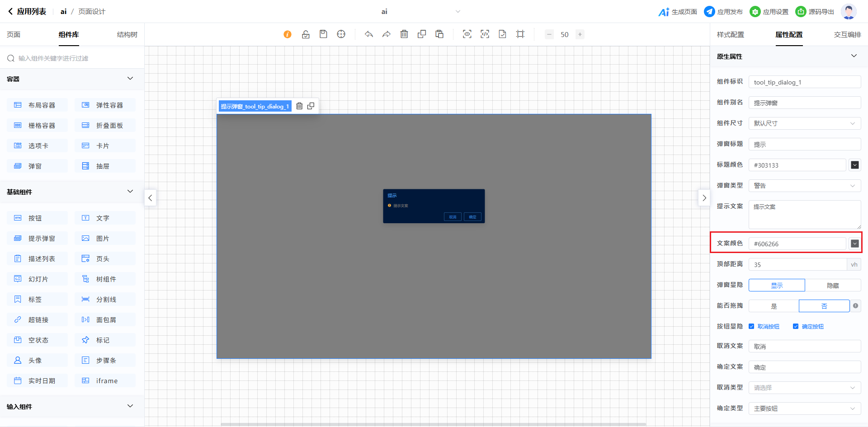Delete the tool_tip_dialog_1 component via its label trash icon
Viewport: 868px width, 427px height.
[x=299, y=106]
